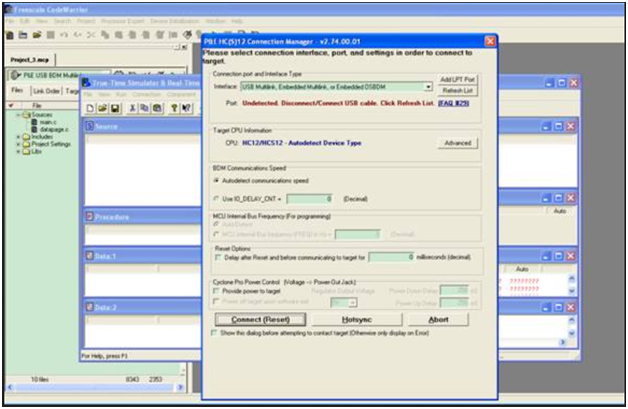Open the FAQ #29 link
This screenshot has width=628, height=409.
[x=453, y=103]
